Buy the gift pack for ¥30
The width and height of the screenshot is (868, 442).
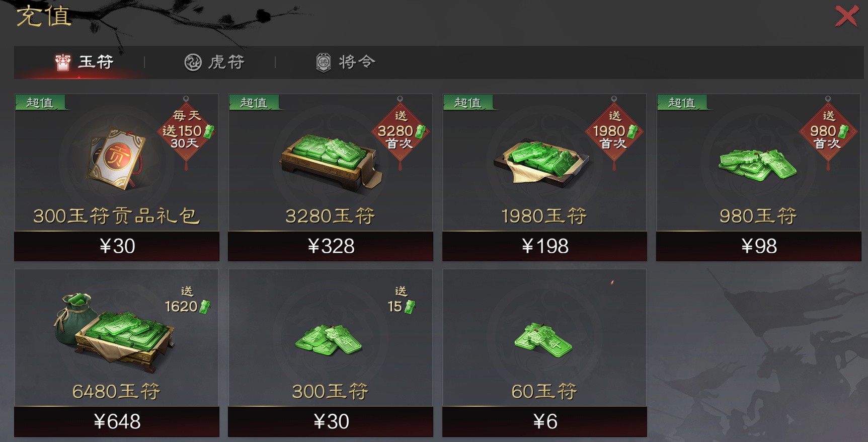(x=117, y=246)
